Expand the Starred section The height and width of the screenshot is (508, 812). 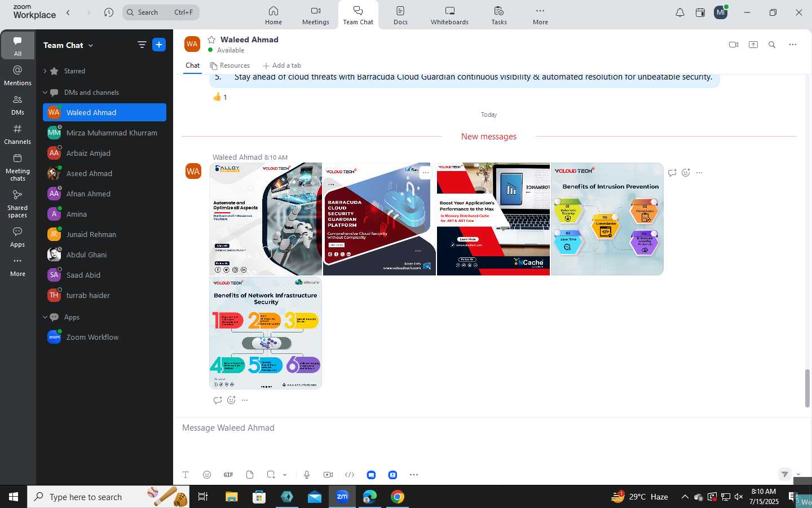point(45,71)
